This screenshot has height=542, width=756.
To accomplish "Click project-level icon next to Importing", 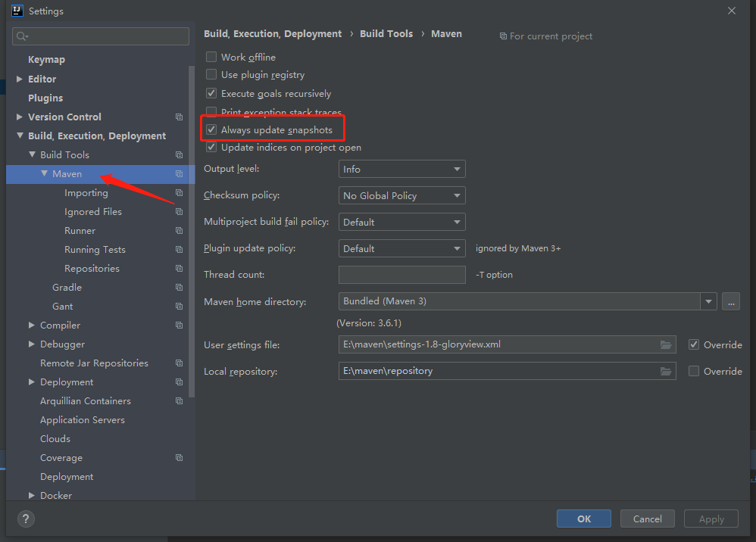I will (180, 193).
